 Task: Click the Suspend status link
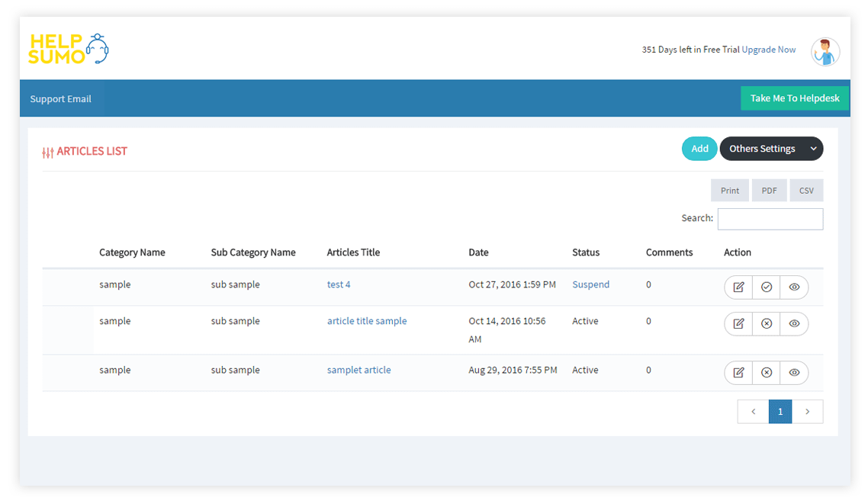590,284
